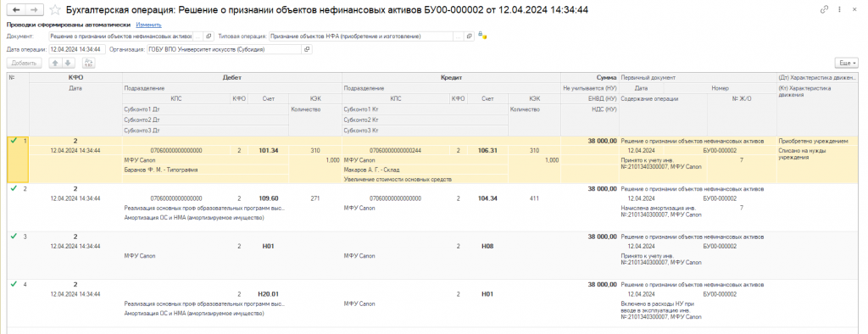
Task: Click the lock icon beside Типовая операция
Action: [482, 36]
